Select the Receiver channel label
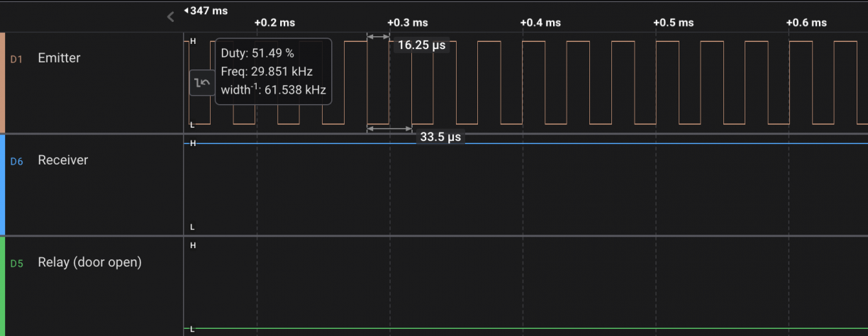868x336 pixels. point(62,160)
